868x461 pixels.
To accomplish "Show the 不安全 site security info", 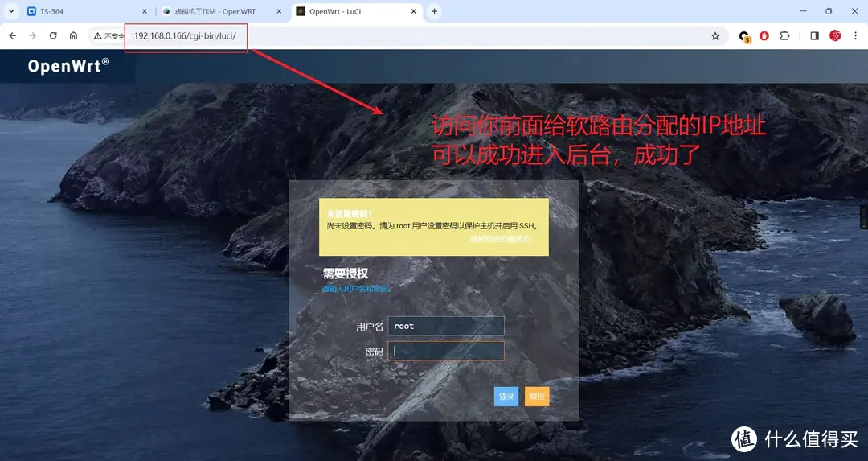I will tap(109, 36).
